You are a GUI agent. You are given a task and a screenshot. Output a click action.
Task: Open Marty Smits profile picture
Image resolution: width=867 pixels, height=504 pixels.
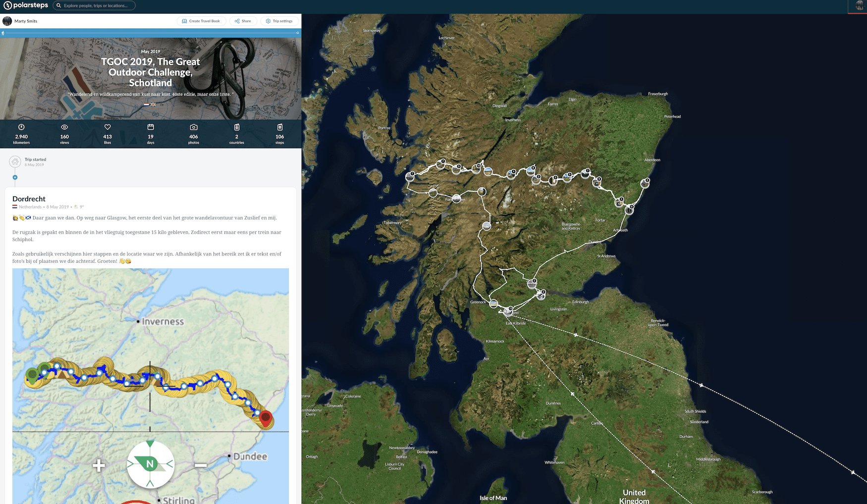click(x=7, y=21)
